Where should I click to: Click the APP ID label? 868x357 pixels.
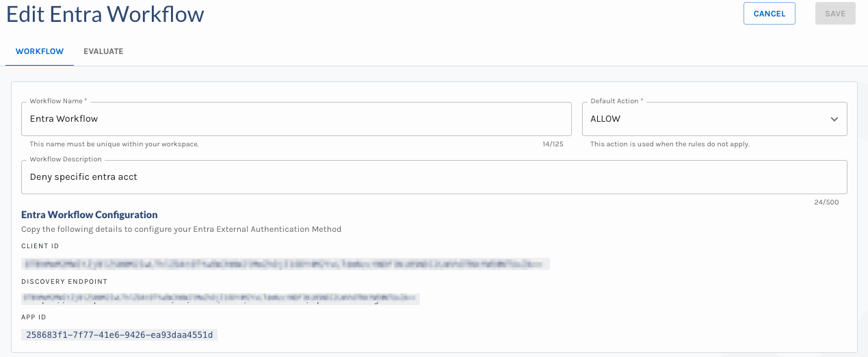[34, 317]
